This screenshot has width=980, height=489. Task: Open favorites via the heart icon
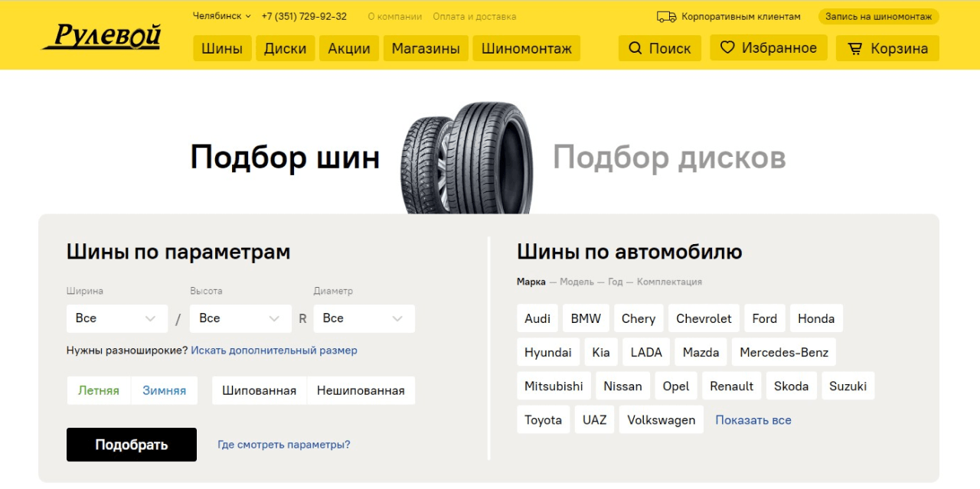(726, 47)
